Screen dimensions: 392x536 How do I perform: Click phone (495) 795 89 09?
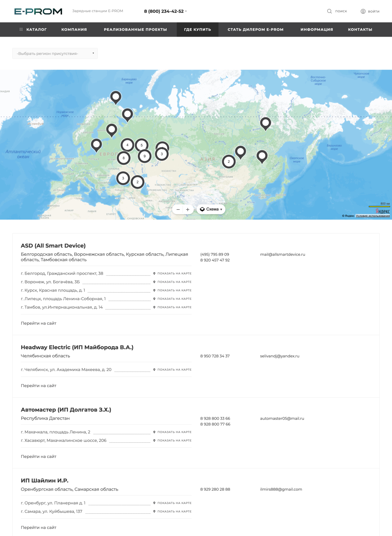(x=215, y=255)
